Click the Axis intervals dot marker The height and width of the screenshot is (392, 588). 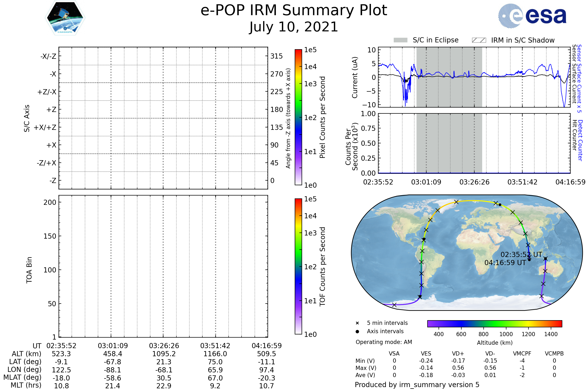tap(357, 331)
